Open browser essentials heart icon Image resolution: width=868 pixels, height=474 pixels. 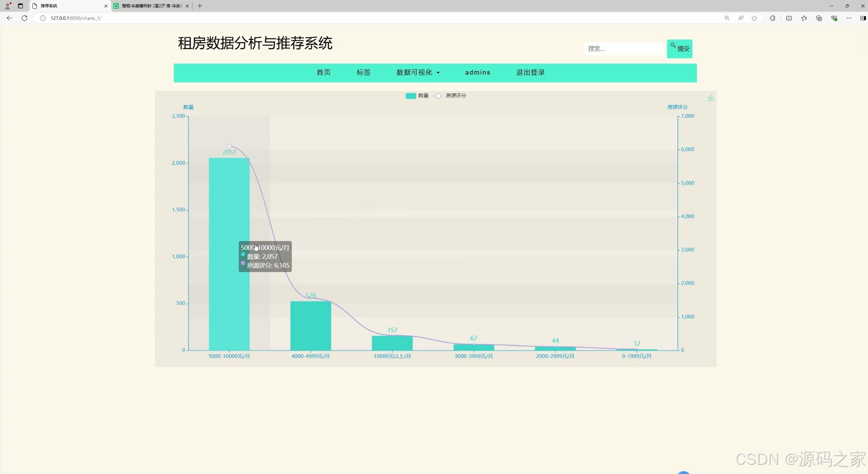(x=834, y=18)
